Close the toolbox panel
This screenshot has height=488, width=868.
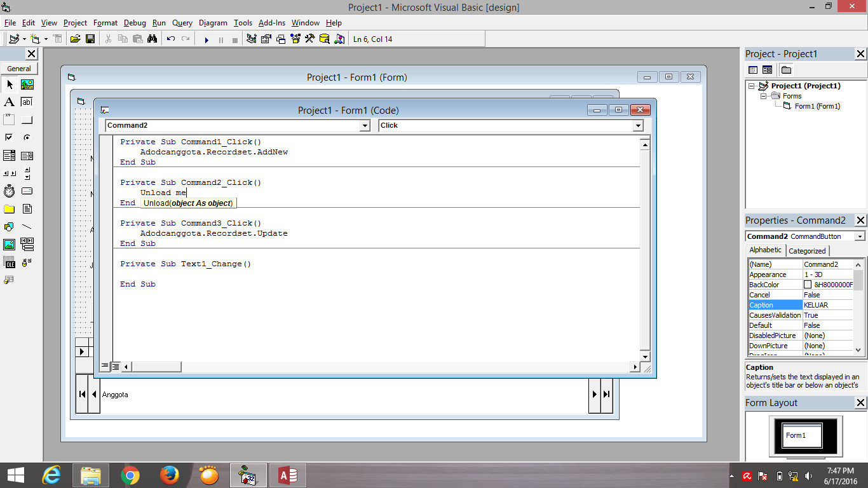(31, 54)
